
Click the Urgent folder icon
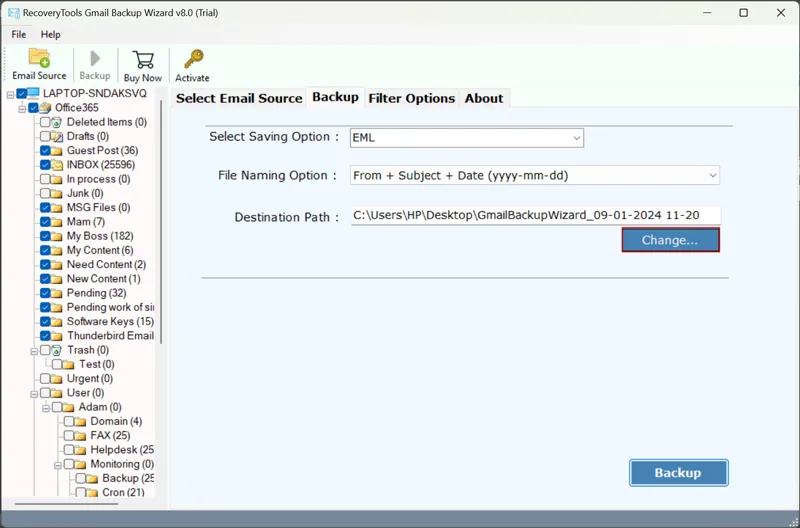(x=57, y=379)
